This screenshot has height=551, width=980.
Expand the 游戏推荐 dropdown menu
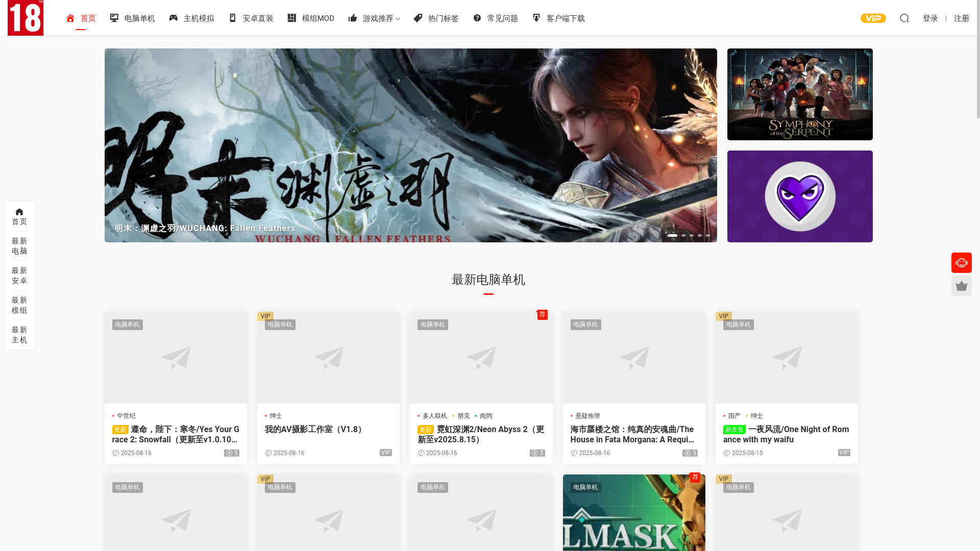374,18
